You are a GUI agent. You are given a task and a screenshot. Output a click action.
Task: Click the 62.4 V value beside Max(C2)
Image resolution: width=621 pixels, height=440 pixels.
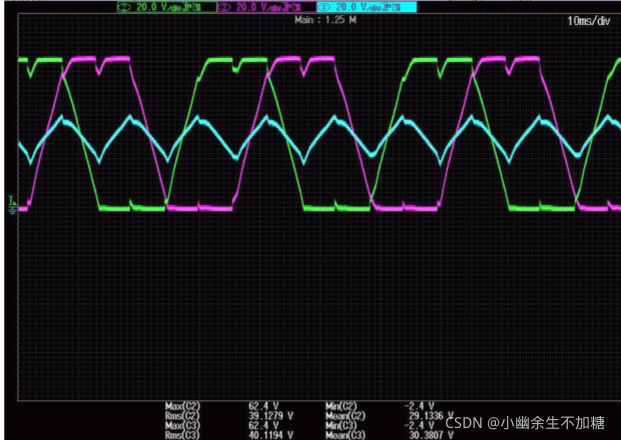tap(263, 406)
